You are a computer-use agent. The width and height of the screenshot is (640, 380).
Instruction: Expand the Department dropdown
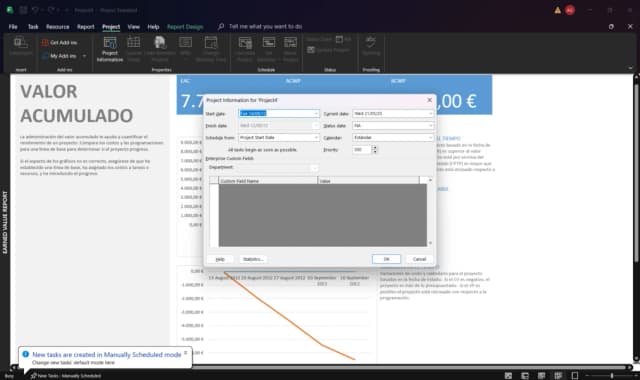[314, 168]
